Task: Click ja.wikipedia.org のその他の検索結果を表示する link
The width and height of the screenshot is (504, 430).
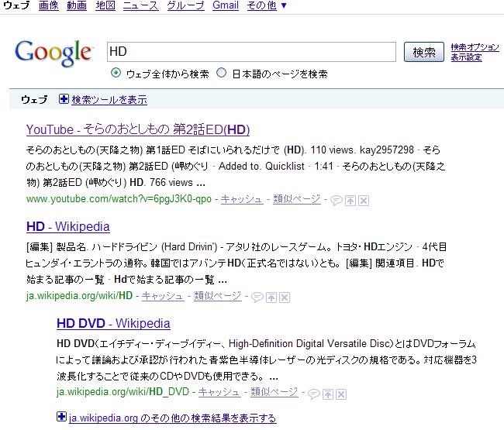Action: pos(173,418)
